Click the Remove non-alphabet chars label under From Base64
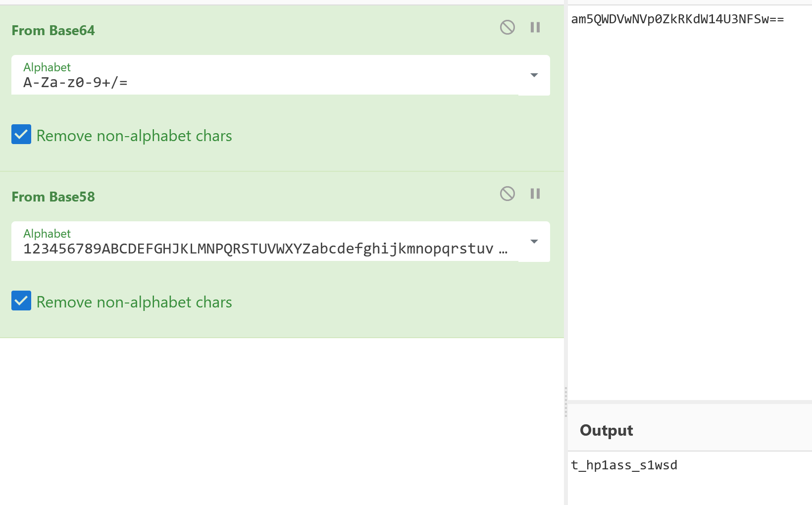The width and height of the screenshot is (812, 505). point(134,136)
